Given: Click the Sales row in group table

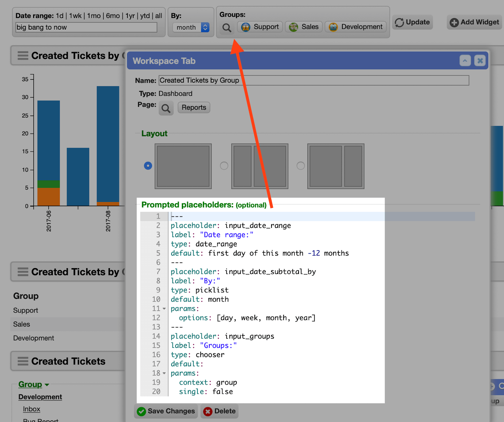Looking at the screenshot, I should pyautogui.click(x=68, y=324).
